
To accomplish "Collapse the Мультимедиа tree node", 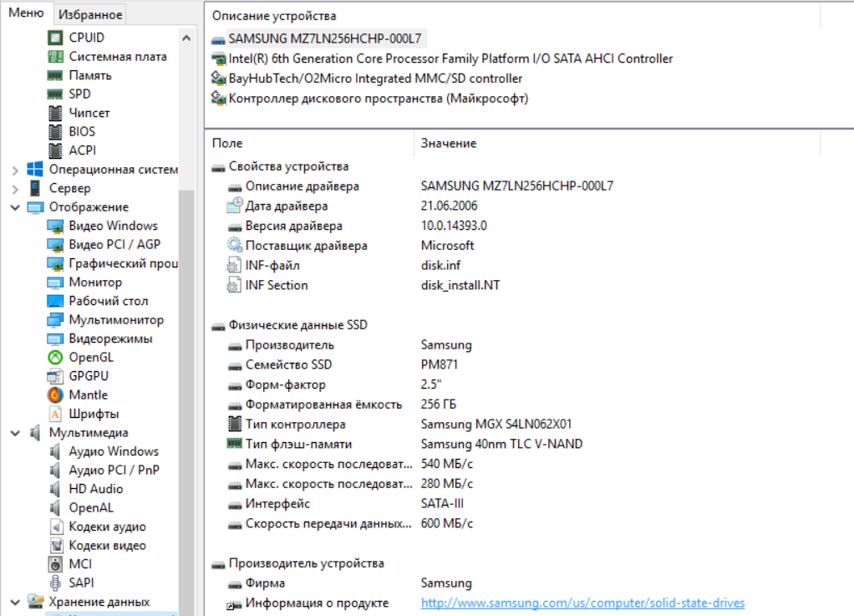I will [15, 434].
